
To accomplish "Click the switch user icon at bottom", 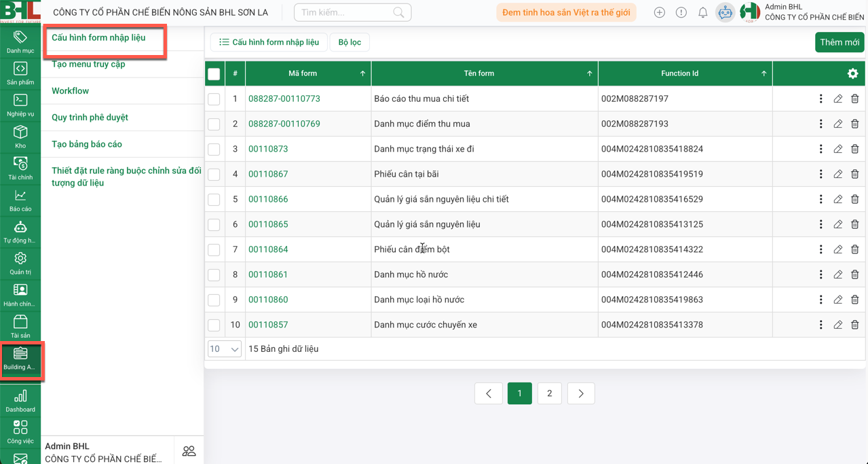I will [x=189, y=450].
